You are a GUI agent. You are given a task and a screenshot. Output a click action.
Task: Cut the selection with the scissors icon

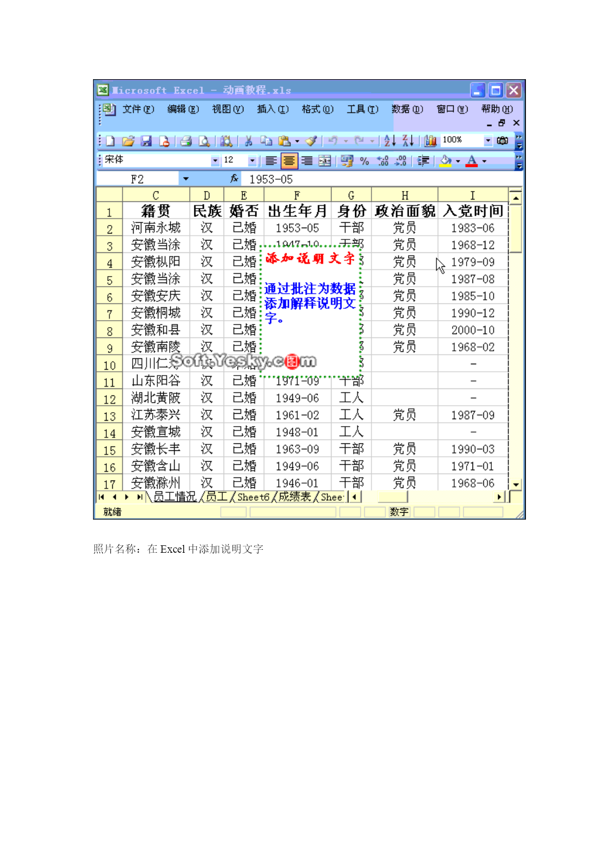tap(248, 141)
